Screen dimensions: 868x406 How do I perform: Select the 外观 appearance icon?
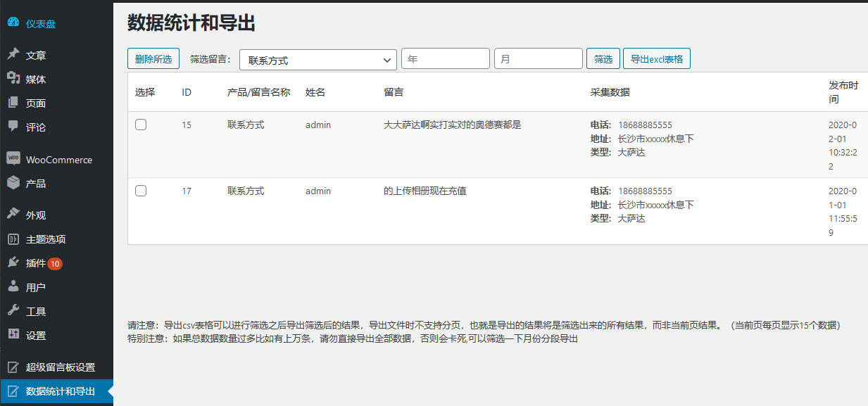[x=13, y=214]
